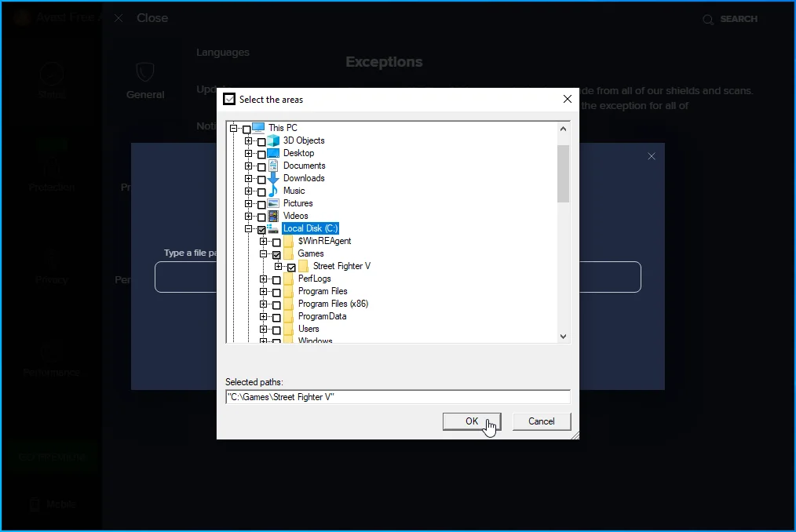Check the Pictures checkbox
Screen dimensions: 796x532
(261, 205)
